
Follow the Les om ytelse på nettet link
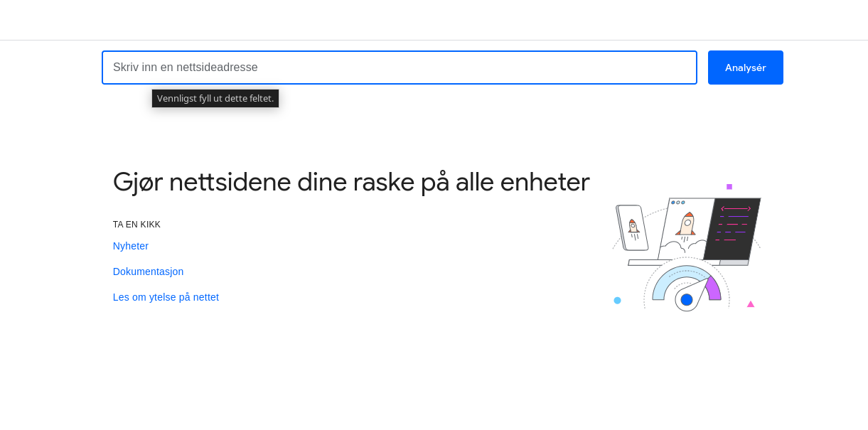click(166, 297)
